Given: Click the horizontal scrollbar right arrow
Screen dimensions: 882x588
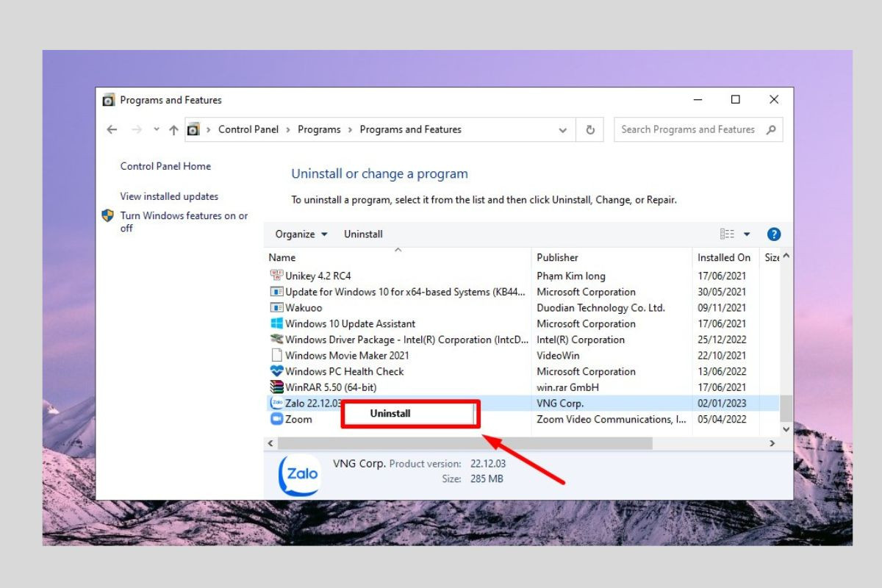Looking at the screenshot, I should click(x=772, y=444).
